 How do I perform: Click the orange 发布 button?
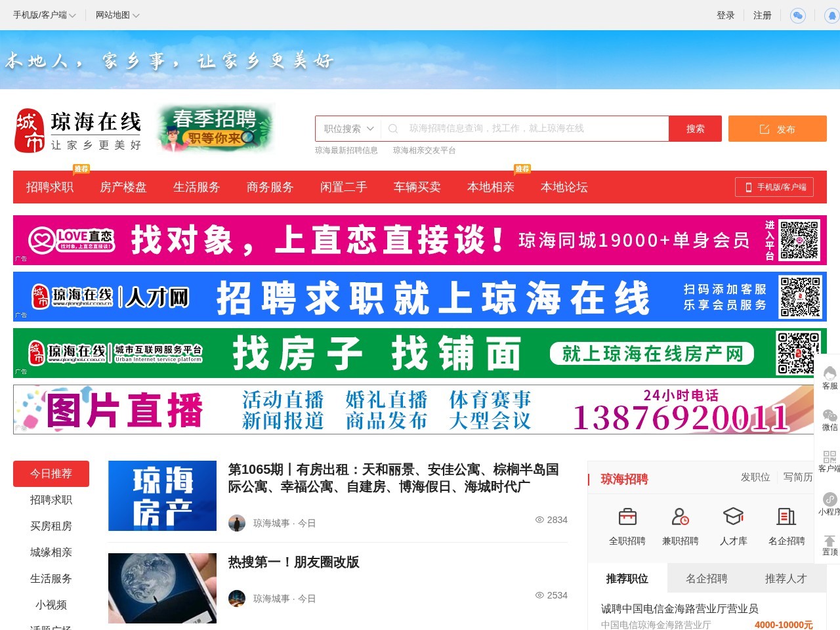(x=778, y=129)
